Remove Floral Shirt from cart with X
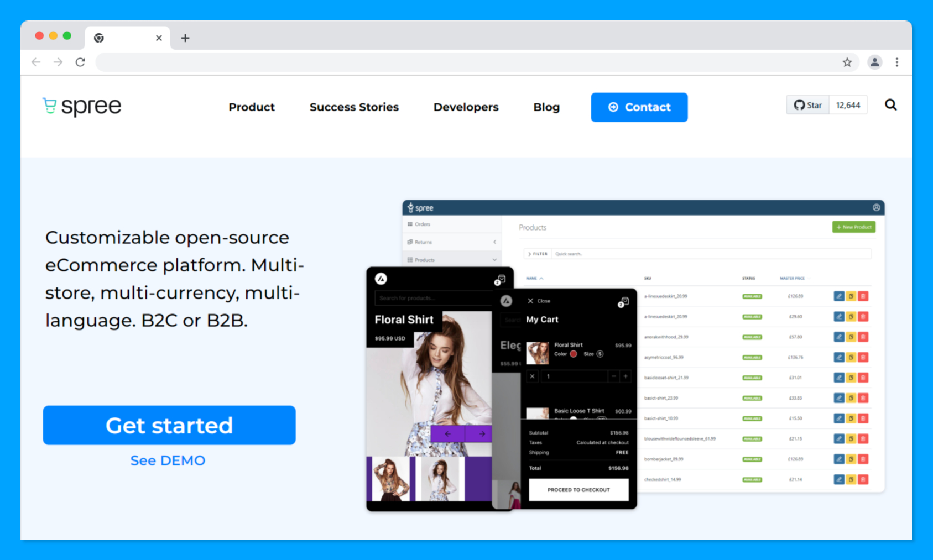This screenshot has width=933, height=560. coord(532,376)
